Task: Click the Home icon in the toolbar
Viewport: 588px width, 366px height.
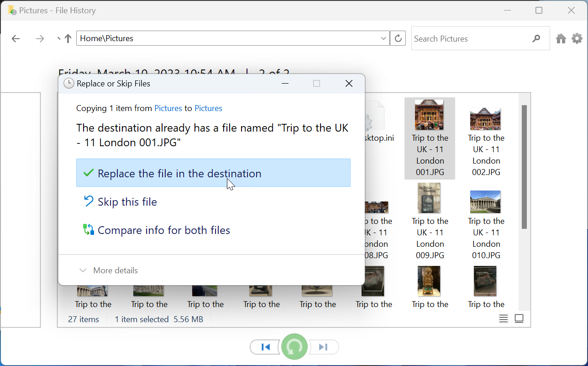Action: tap(561, 38)
